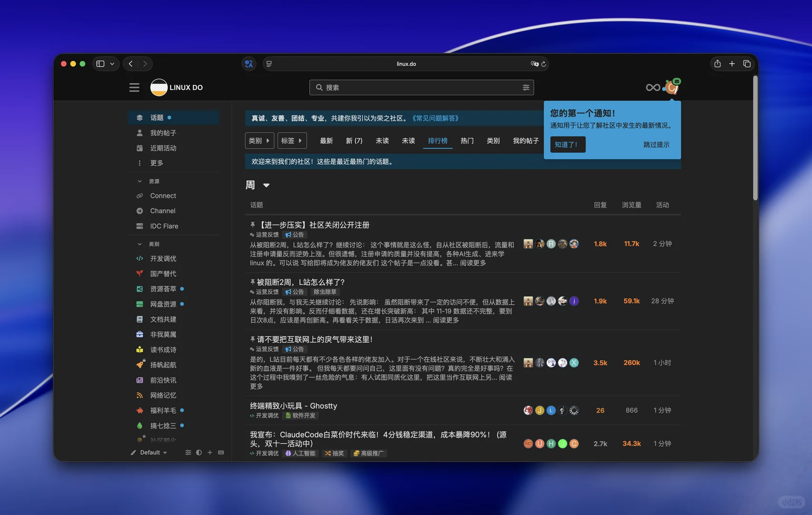Open the 开发调优 category with code icon
Image resolution: width=812 pixels, height=515 pixels.
162,258
